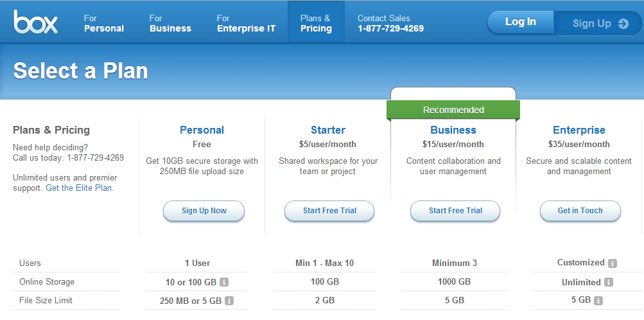The image size is (644, 320).
Task: Click the Select a Plan heading
Action: [x=80, y=71]
